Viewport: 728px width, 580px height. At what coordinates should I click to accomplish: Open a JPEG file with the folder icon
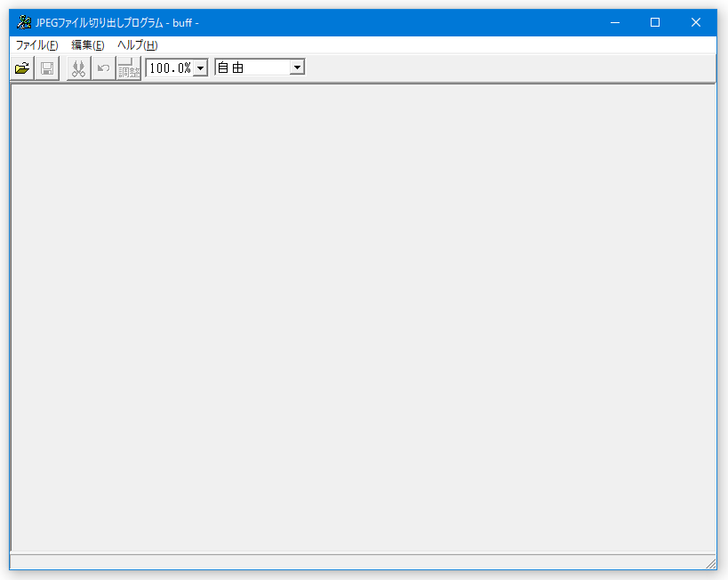click(x=22, y=68)
